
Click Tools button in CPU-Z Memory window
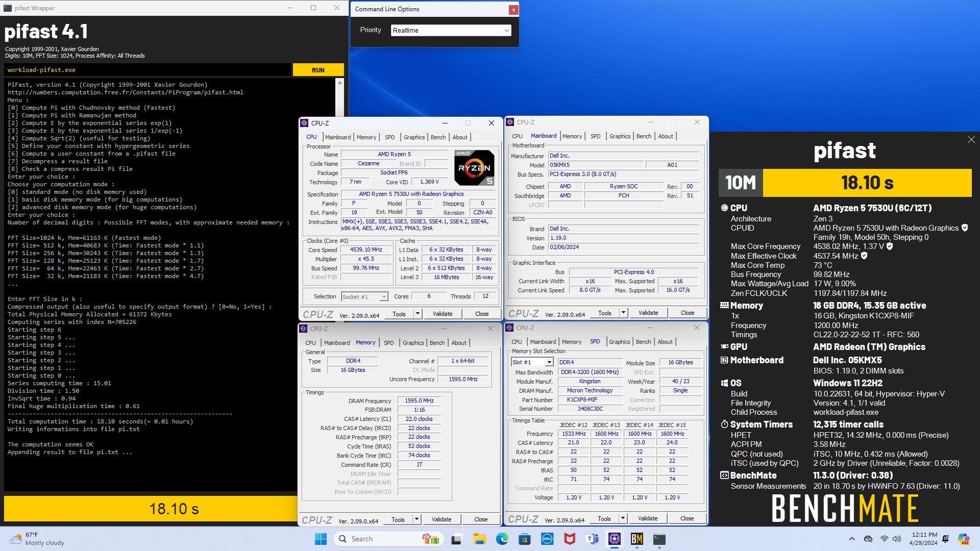tap(398, 519)
